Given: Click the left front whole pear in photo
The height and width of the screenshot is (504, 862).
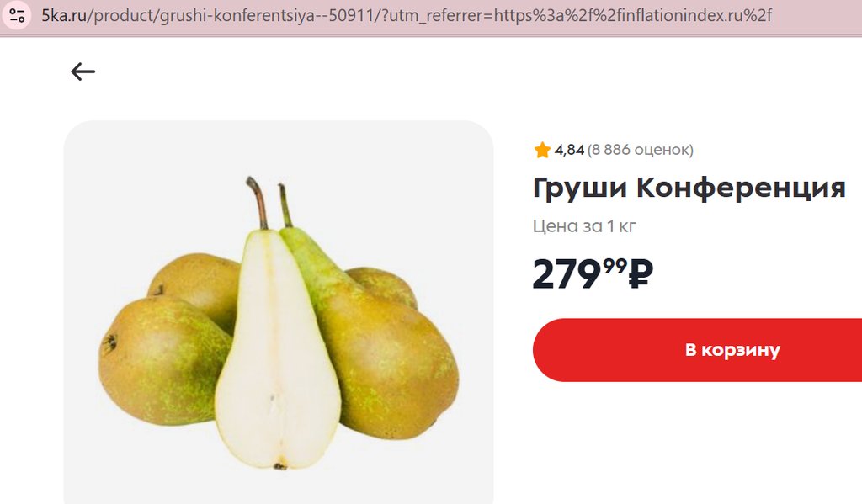Looking at the screenshot, I should click(x=162, y=360).
